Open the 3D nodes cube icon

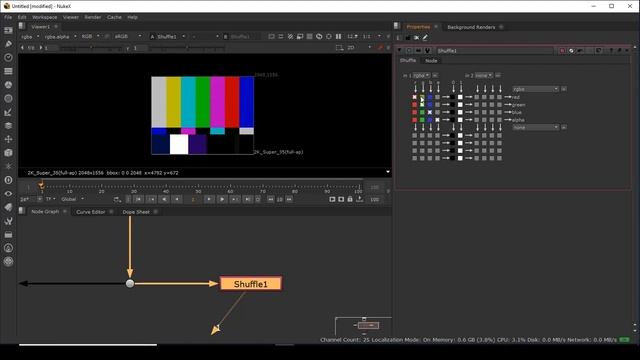click(8, 153)
